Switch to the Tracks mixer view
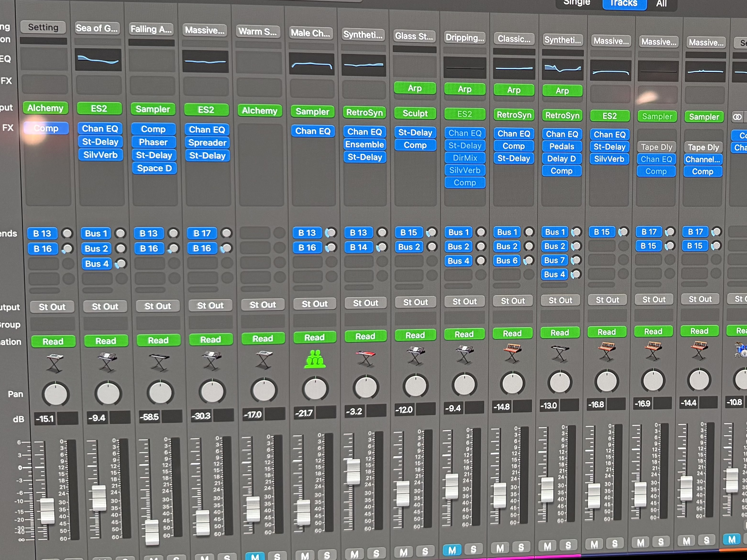747x560 pixels. (624, 3)
